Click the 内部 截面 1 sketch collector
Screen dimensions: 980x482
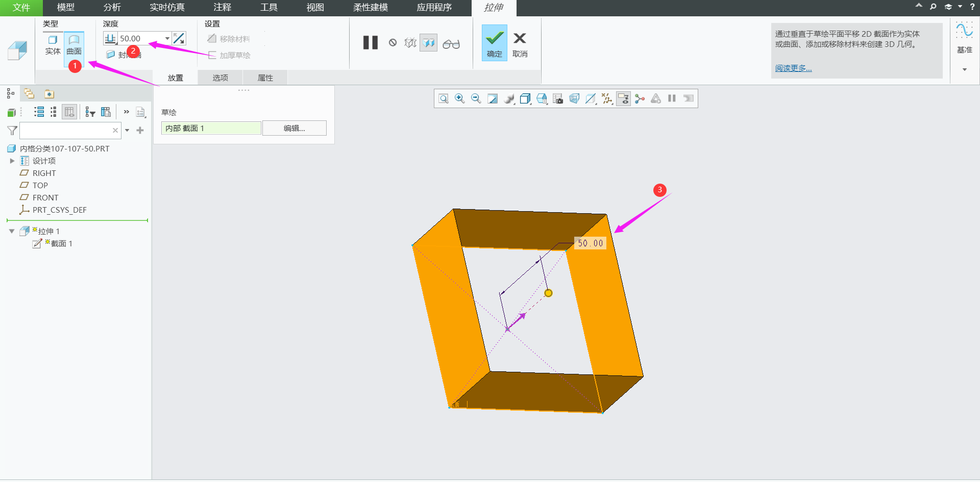click(211, 128)
